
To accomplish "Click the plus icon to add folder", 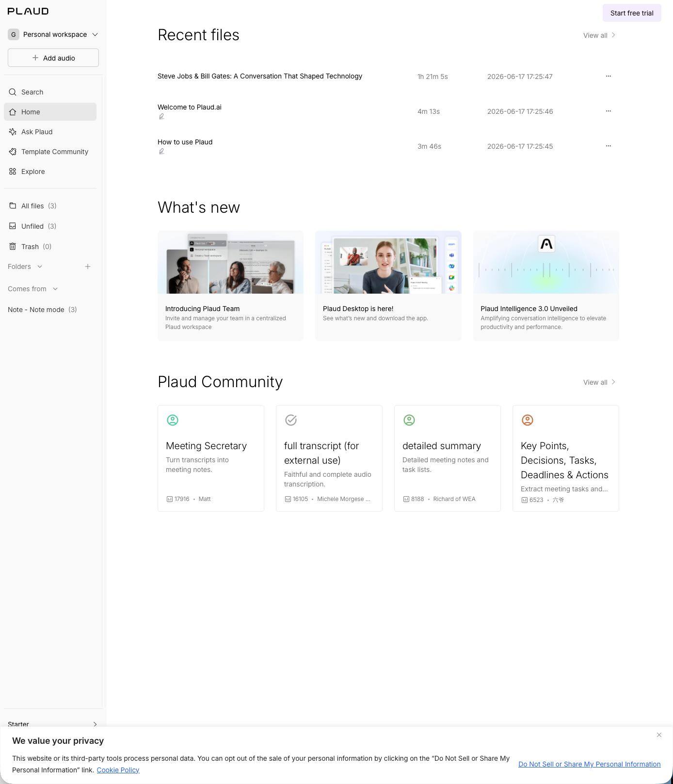I will [x=88, y=267].
